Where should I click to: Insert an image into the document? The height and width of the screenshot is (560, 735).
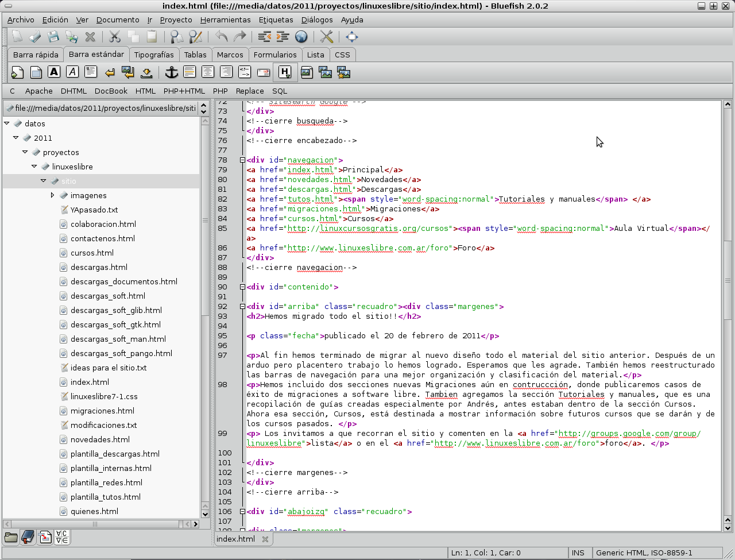306,72
